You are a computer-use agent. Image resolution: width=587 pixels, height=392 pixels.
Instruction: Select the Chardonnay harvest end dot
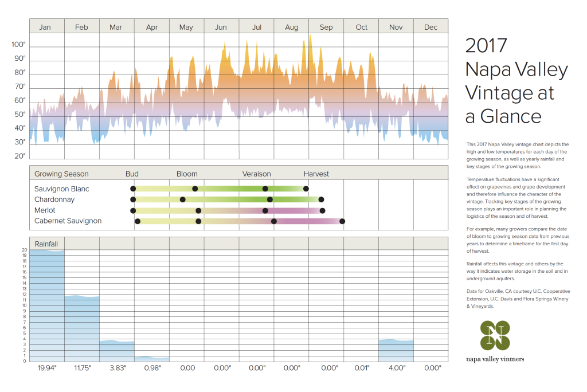pyautogui.click(x=321, y=199)
